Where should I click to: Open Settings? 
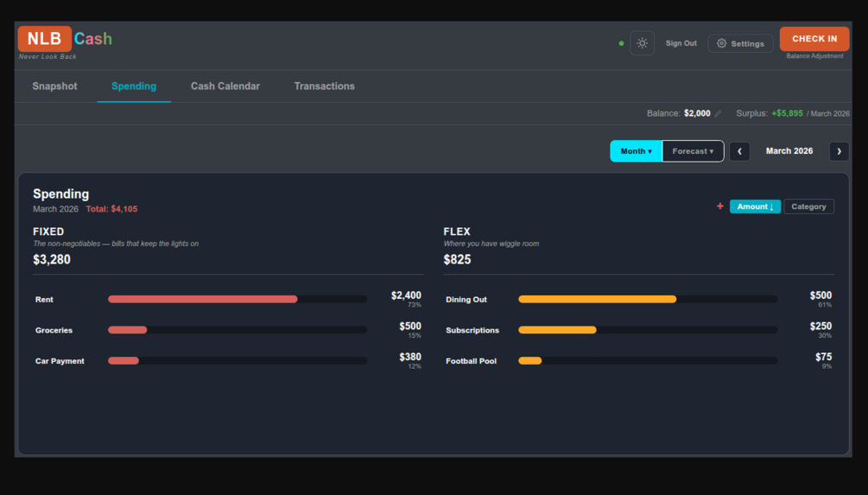click(x=741, y=43)
